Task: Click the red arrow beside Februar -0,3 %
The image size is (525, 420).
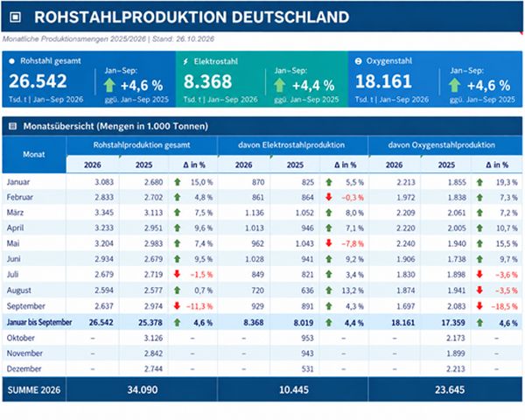Action: point(329,197)
